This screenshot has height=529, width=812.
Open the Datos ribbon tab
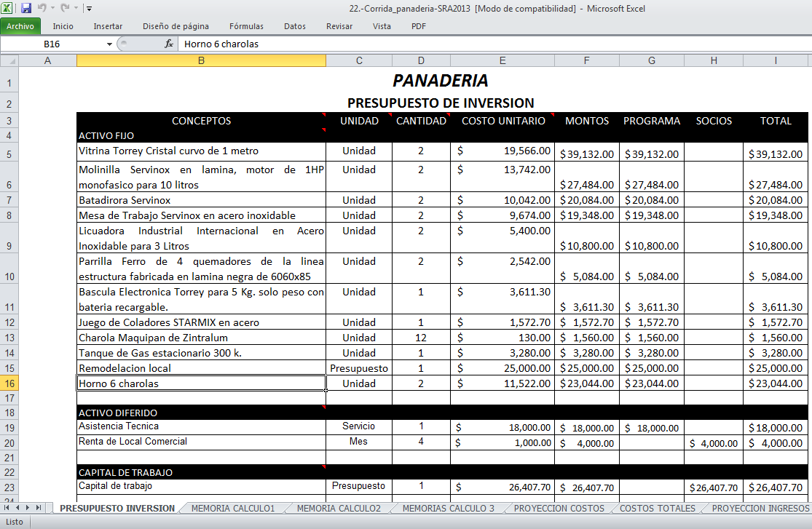(295, 26)
